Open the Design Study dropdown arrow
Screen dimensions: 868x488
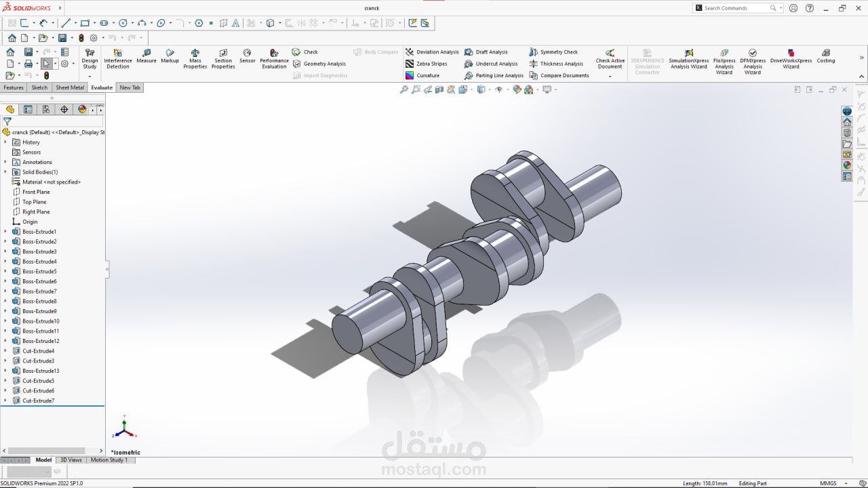point(90,76)
